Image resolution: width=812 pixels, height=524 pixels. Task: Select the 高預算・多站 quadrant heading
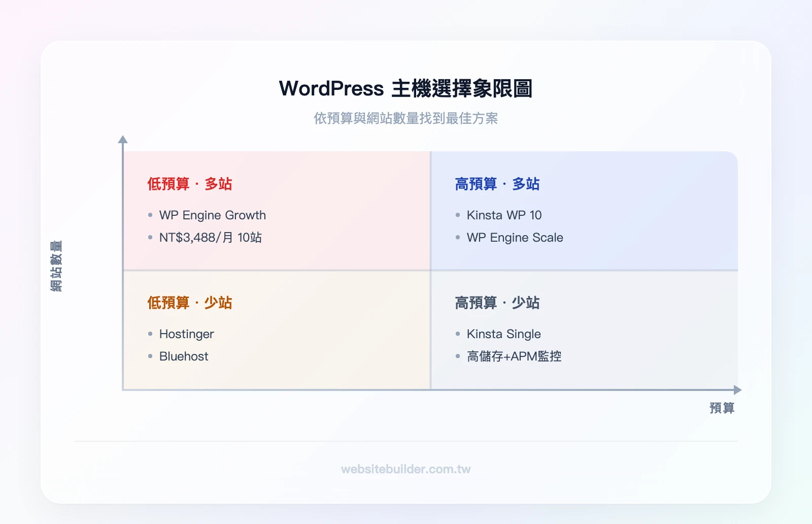pos(497,184)
